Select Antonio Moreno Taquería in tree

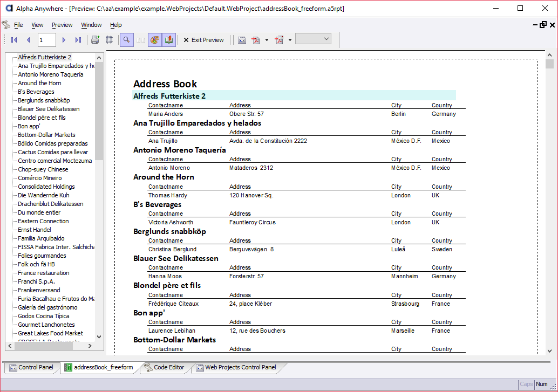coord(51,74)
